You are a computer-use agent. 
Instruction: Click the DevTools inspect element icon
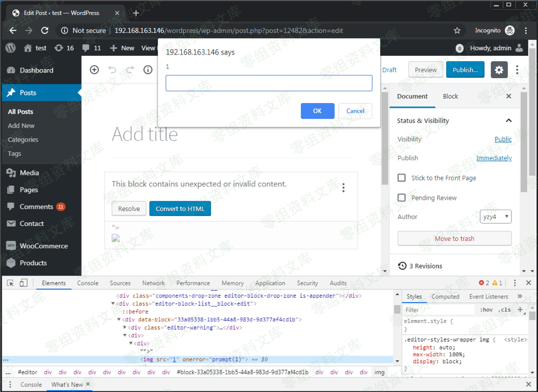(x=10, y=283)
